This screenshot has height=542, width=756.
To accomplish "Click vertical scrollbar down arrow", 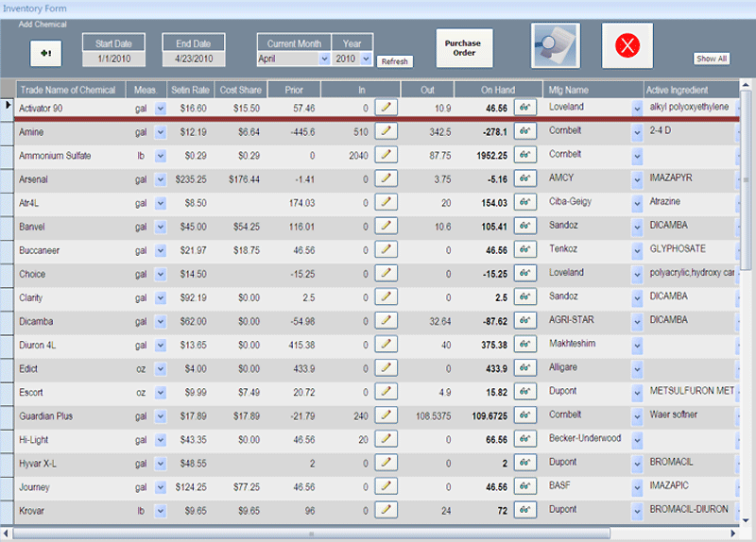I will (x=746, y=520).
